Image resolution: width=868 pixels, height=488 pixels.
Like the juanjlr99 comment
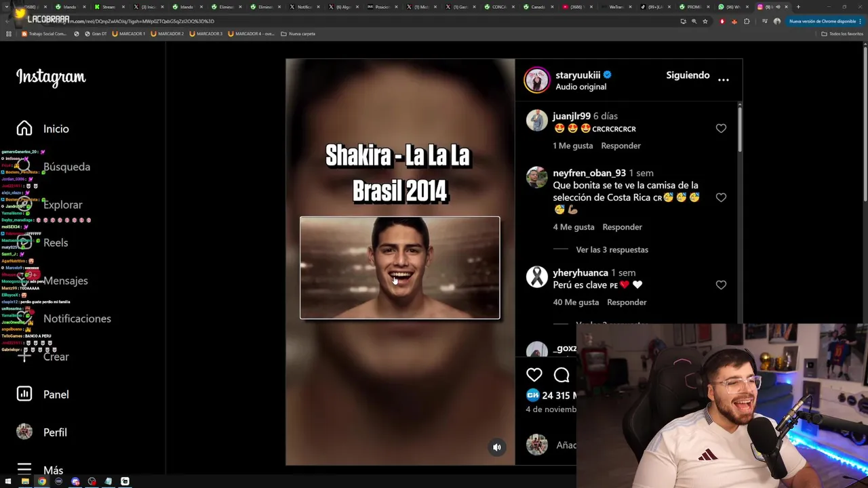click(x=721, y=128)
